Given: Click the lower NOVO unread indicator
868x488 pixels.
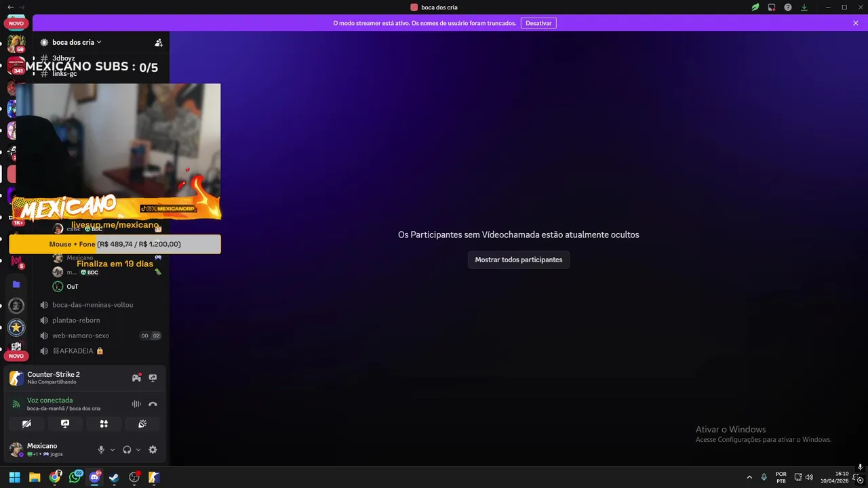Looking at the screenshot, I should pyautogui.click(x=16, y=356).
